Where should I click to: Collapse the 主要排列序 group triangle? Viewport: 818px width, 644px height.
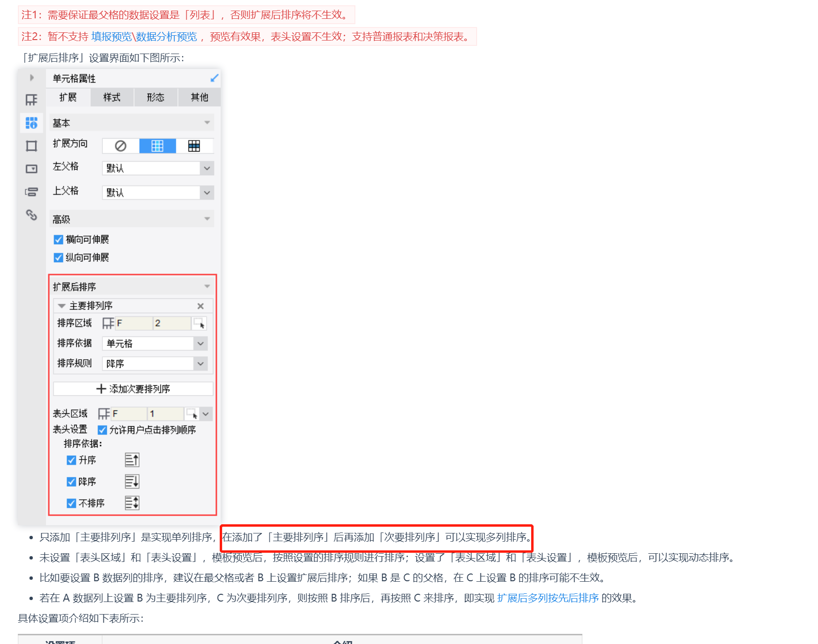61,306
